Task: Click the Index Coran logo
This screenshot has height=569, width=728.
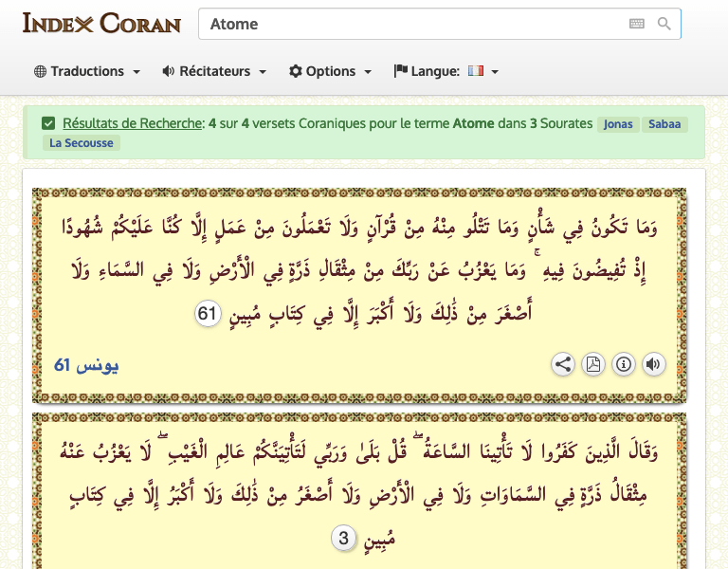Action: coord(101,23)
